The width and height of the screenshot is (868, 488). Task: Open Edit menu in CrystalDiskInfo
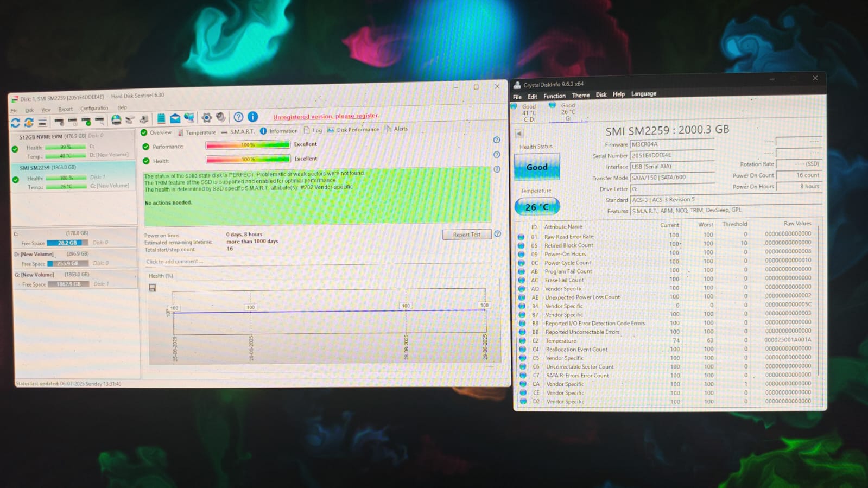coord(532,97)
